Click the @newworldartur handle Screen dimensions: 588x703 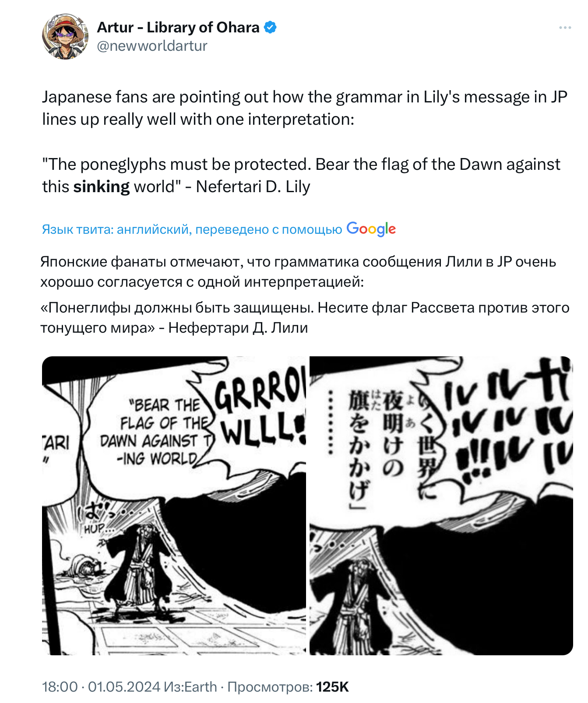(x=152, y=46)
